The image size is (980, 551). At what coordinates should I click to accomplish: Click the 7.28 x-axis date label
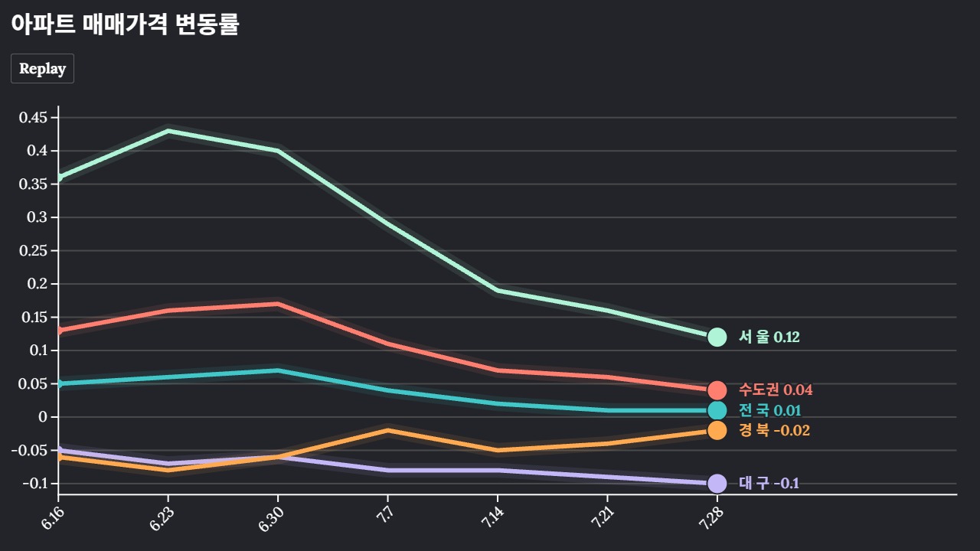pyautogui.click(x=710, y=518)
